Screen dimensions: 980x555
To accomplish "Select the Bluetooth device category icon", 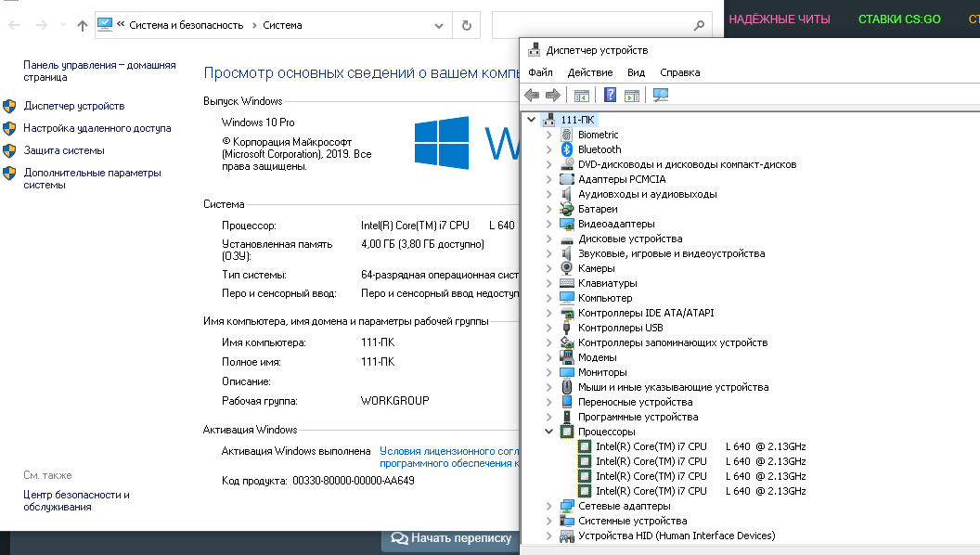I will 567,149.
